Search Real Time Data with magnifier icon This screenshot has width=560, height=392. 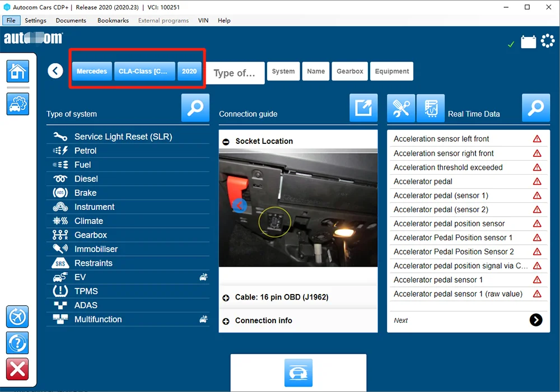pos(536,108)
